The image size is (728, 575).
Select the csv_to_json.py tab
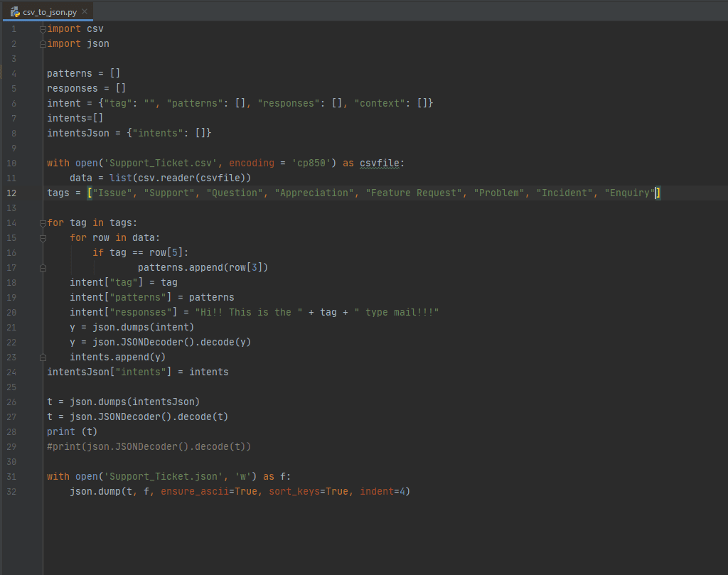tap(50, 12)
